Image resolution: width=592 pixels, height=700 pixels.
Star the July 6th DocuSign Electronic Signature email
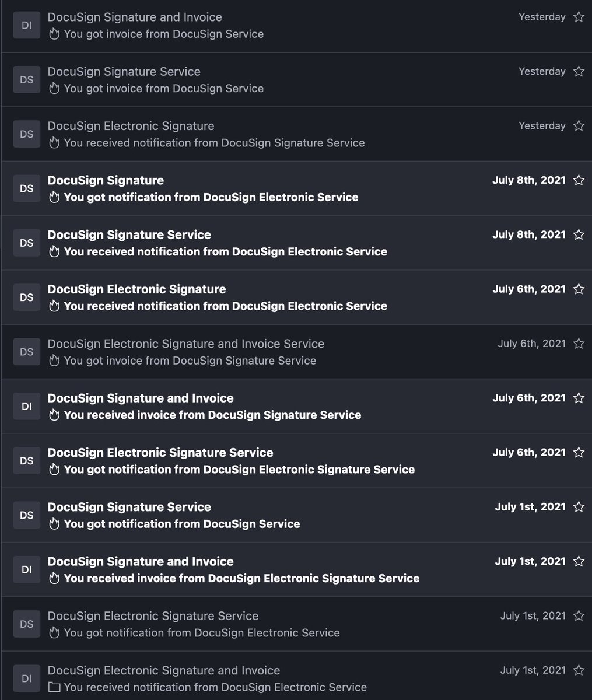[x=579, y=289]
